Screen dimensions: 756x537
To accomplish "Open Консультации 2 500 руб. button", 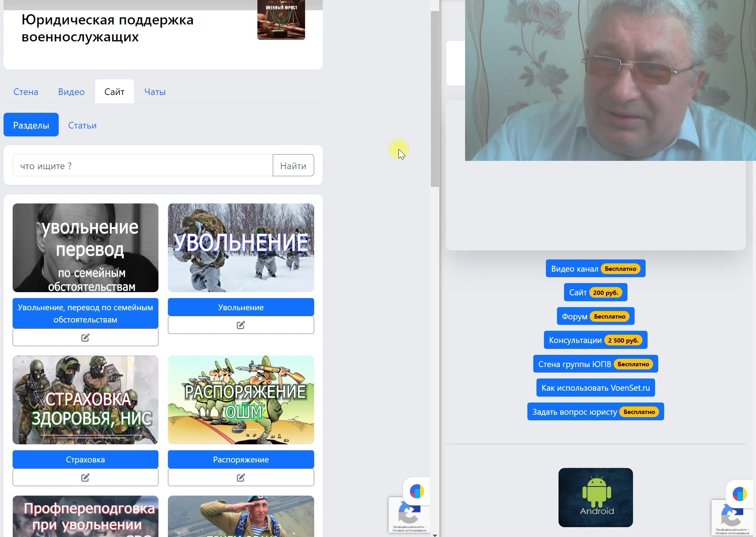I will coord(595,340).
